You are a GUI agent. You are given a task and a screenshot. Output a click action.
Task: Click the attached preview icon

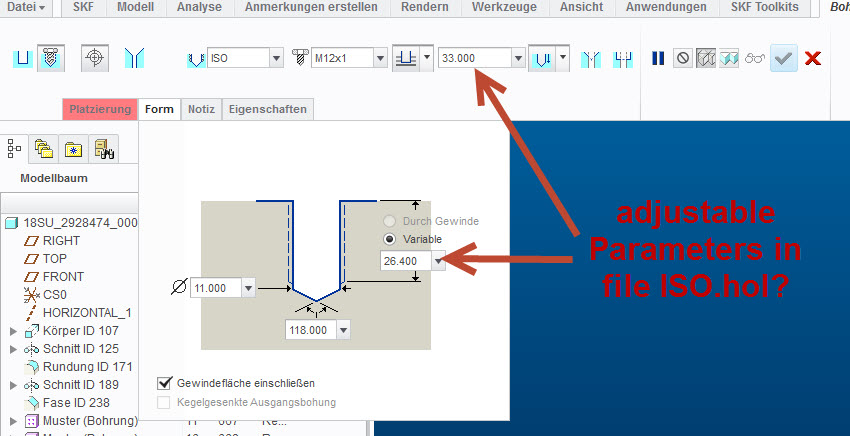coord(729,58)
